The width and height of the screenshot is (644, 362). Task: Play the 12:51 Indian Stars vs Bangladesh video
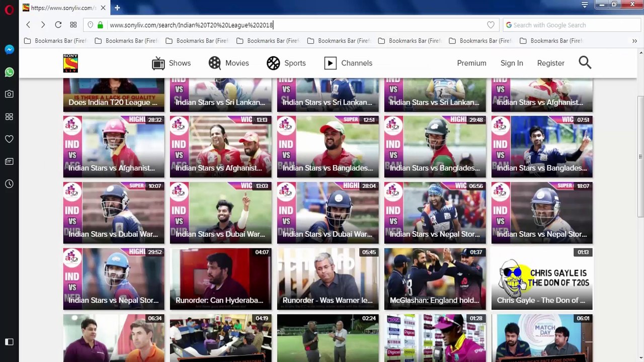(x=328, y=147)
